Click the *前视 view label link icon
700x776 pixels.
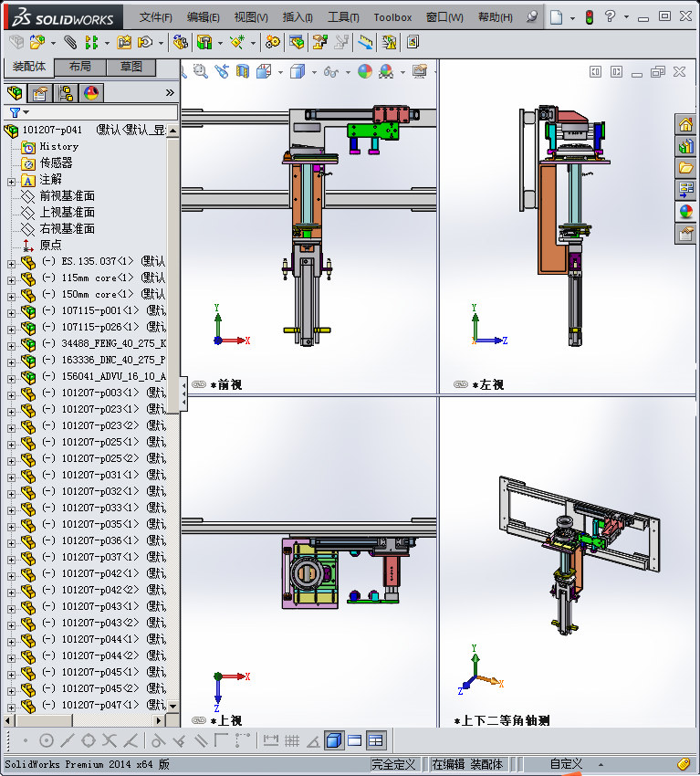pos(199,384)
